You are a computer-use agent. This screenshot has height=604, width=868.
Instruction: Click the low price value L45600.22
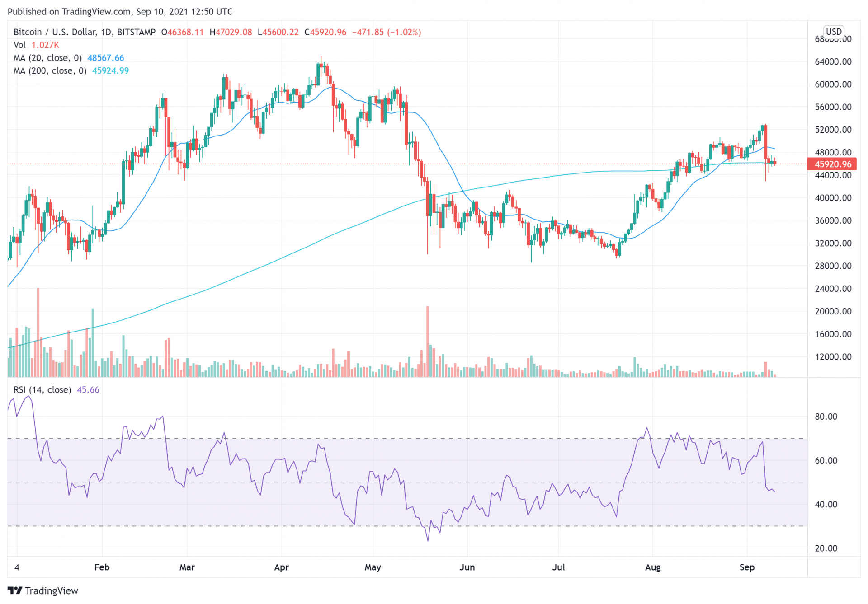(x=278, y=32)
